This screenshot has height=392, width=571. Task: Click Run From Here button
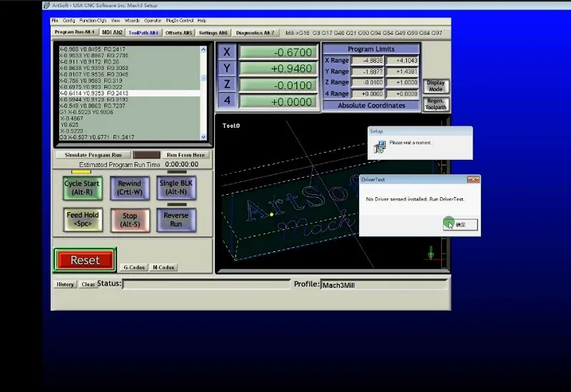point(186,155)
